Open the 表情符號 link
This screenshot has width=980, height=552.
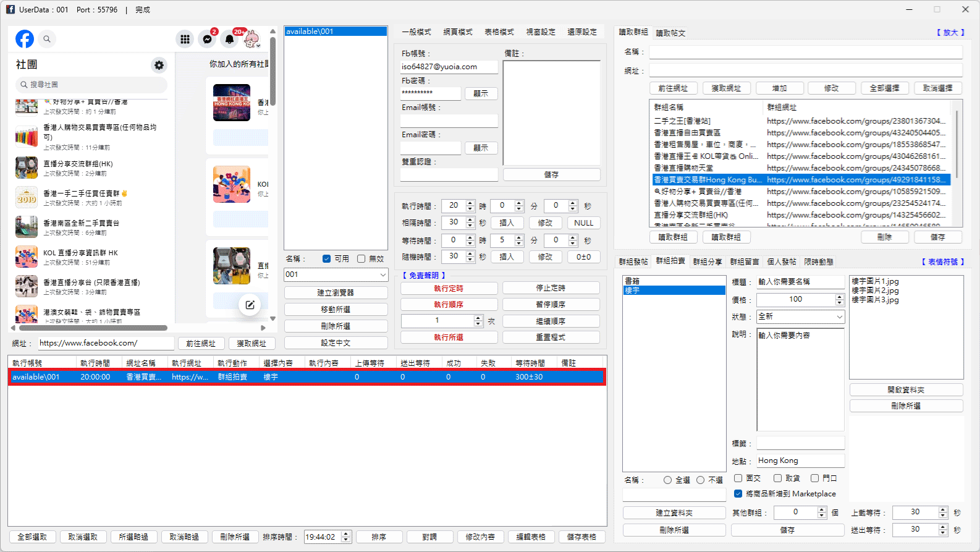click(x=943, y=262)
